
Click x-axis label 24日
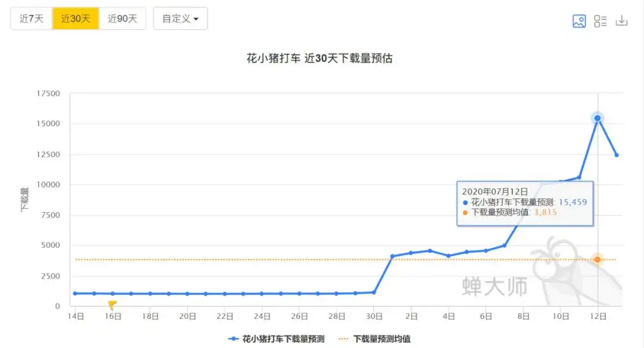coord(262,316)
